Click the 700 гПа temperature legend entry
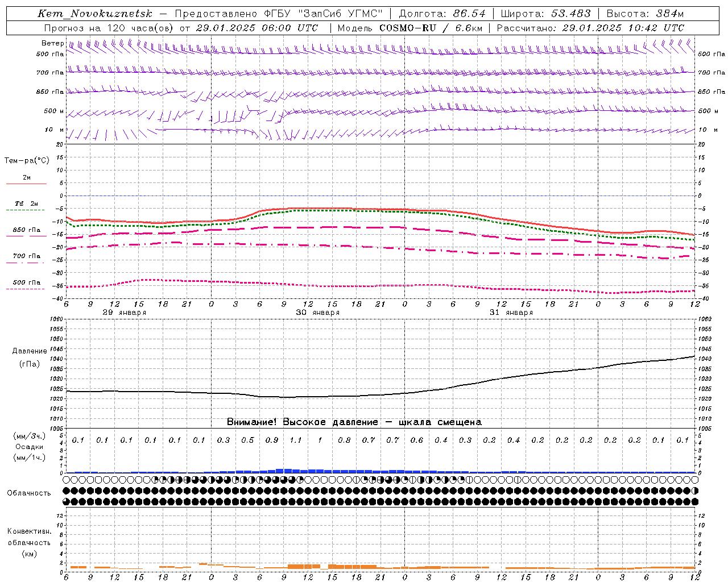Screen dimensions: 728x582 27,256
